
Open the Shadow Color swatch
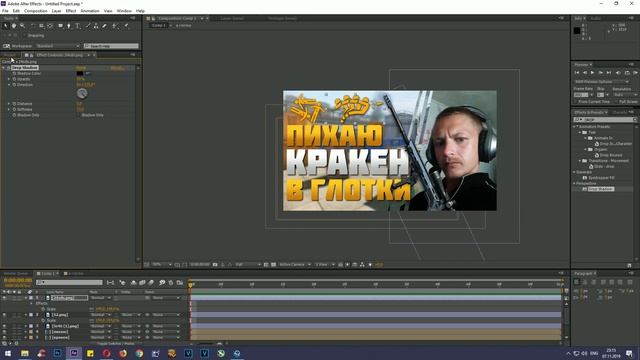(80, 73)
